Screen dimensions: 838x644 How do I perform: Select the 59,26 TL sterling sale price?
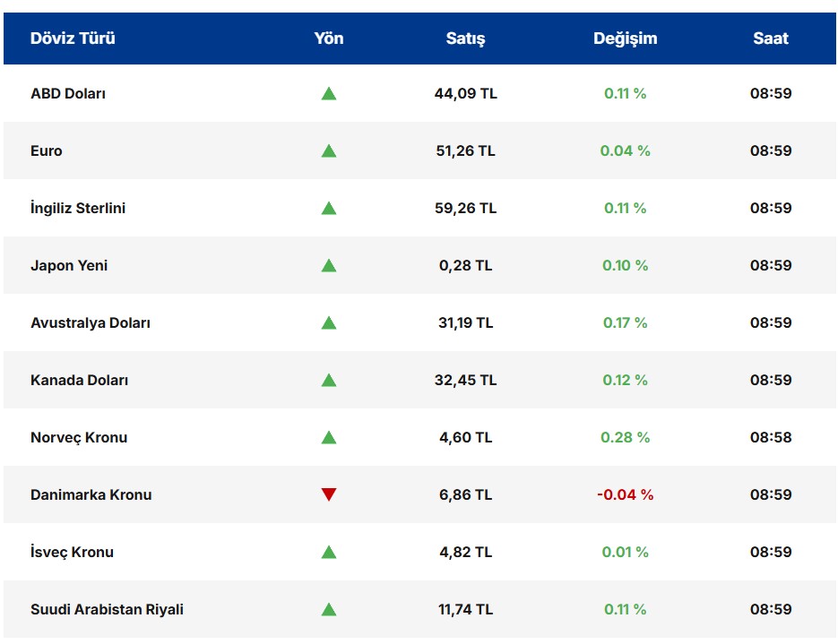465,208
